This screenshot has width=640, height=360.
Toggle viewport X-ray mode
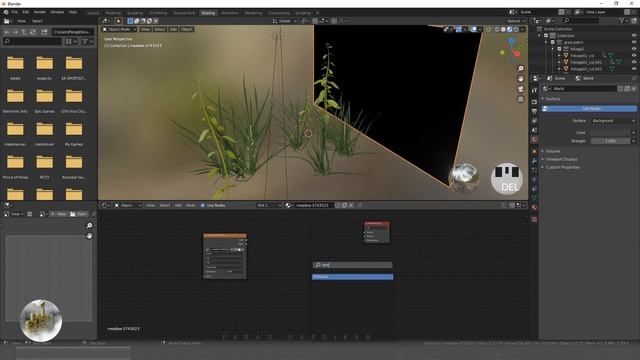coord(488,29)
